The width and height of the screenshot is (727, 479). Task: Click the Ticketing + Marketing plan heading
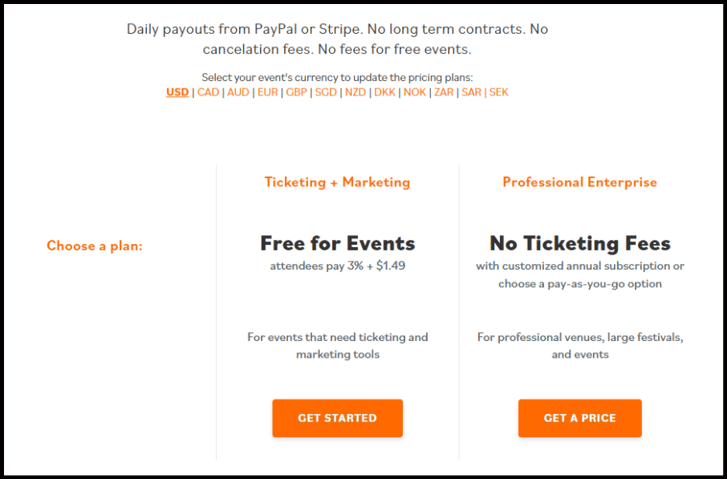pyautogui.click(x=337, y=182)
